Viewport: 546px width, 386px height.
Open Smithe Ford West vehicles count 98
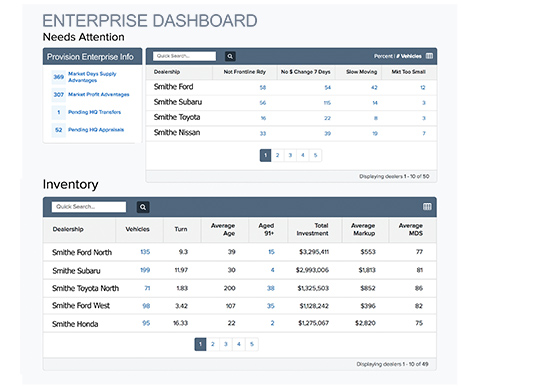pos(146,306)
